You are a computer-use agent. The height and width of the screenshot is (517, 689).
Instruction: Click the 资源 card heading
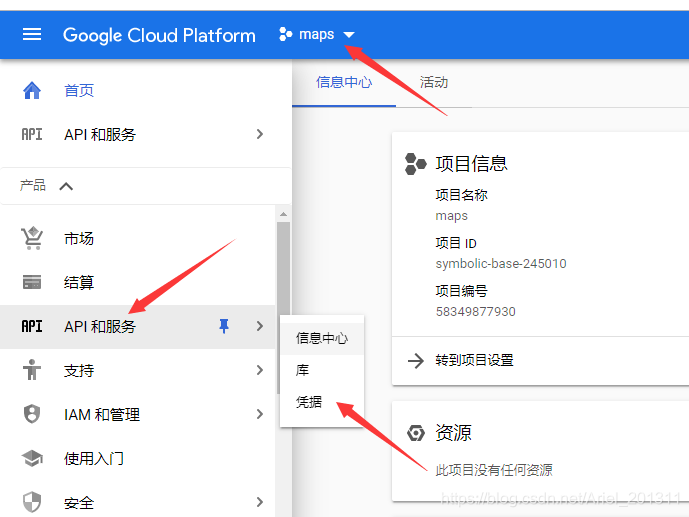click(x=453, y=433)
